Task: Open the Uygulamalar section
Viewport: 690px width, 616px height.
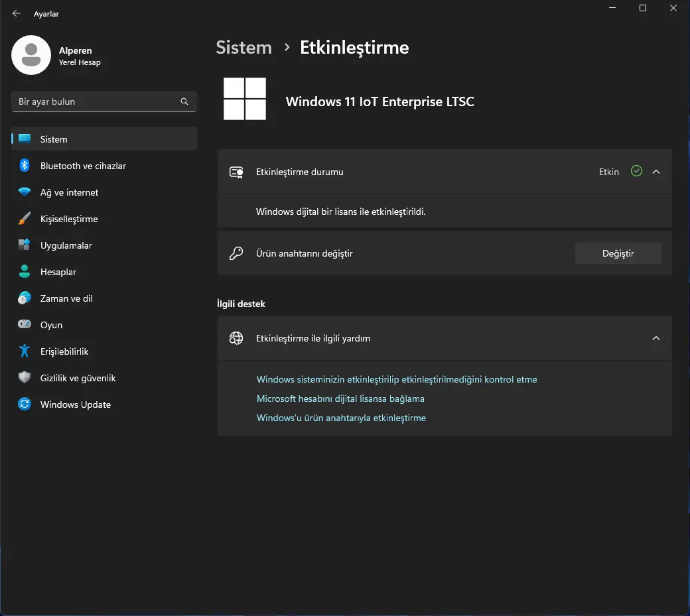Action: [x=104, y=245]
